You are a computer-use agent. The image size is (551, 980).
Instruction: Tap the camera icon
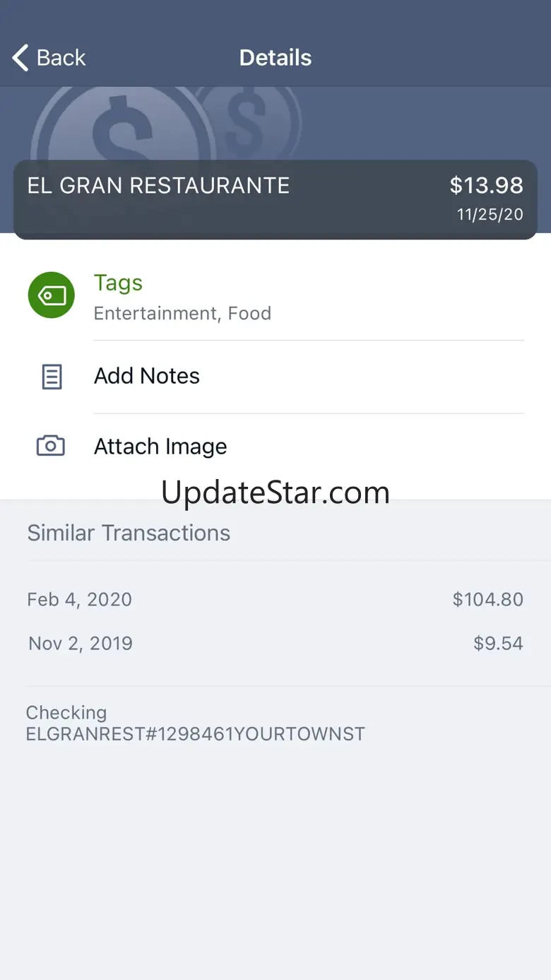pyautogui.click(x=51, y=447)
